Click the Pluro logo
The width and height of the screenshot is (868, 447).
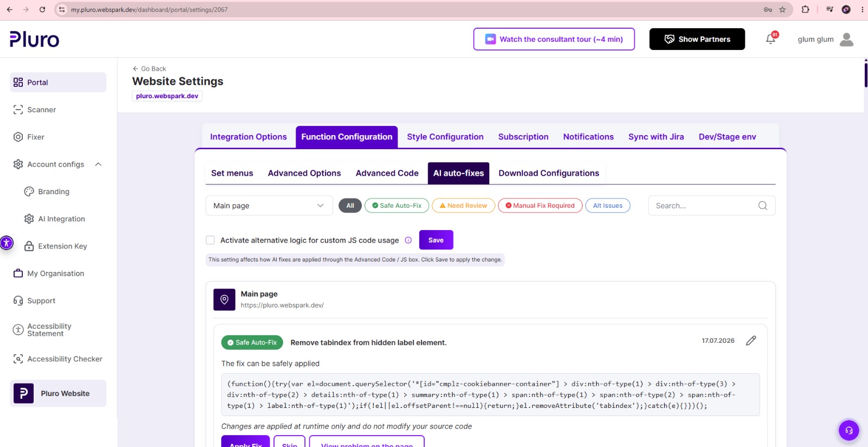click(34, 39)
